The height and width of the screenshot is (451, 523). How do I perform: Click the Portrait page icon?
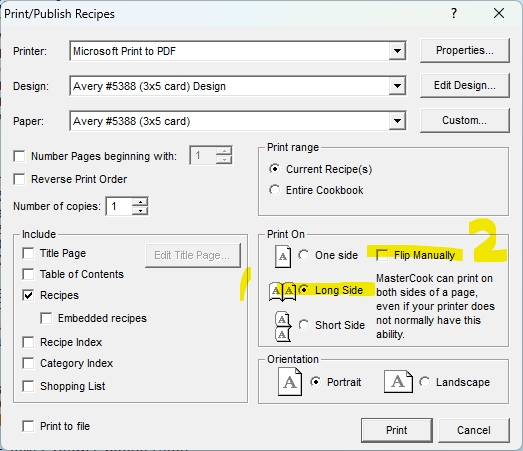click(x=290, y=382)
